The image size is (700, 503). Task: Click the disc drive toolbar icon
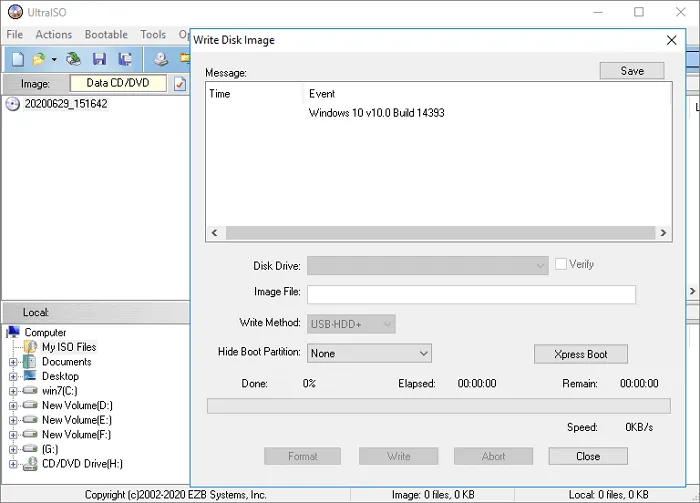click(x=161, y=60)
